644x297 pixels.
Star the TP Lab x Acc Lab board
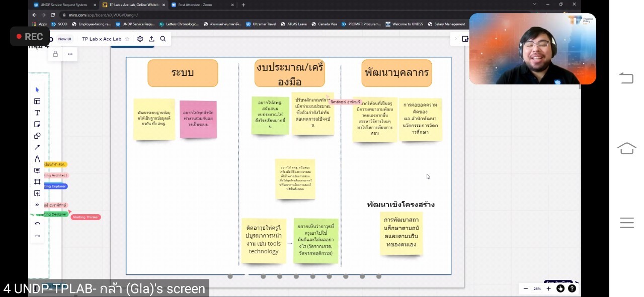(x=127, y=39)
